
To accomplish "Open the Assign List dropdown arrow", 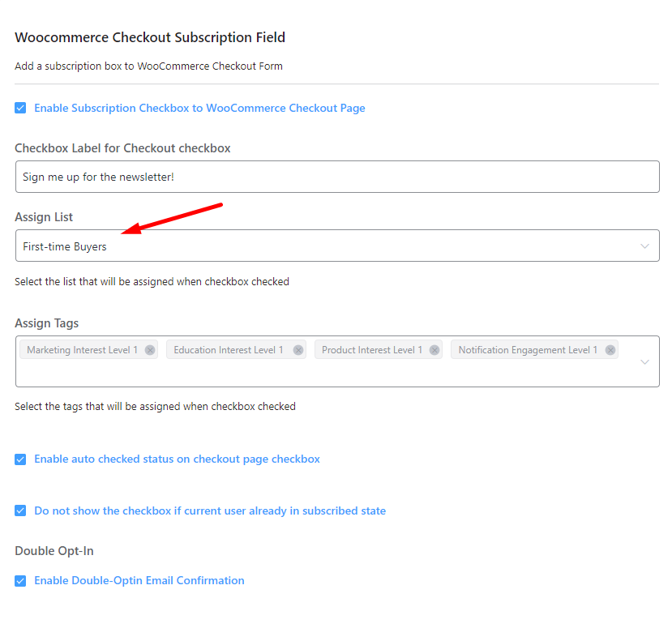I will [x=644, y=246].
